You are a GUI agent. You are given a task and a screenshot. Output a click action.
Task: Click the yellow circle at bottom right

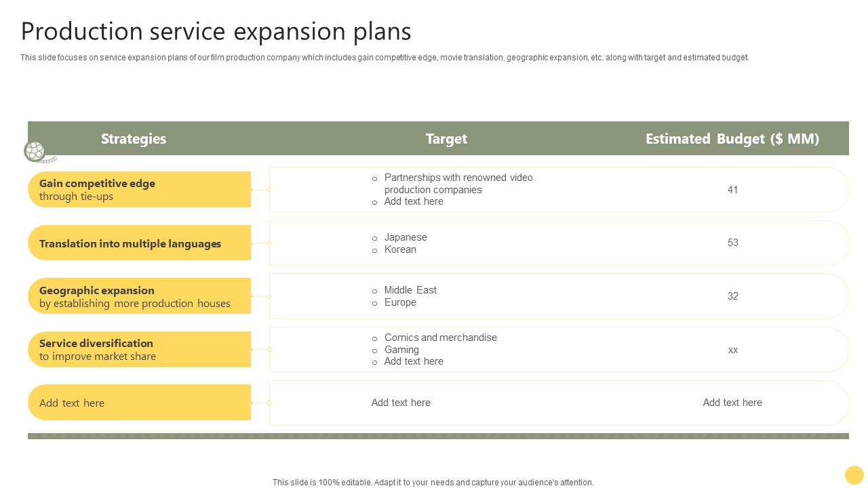[854, 474]
